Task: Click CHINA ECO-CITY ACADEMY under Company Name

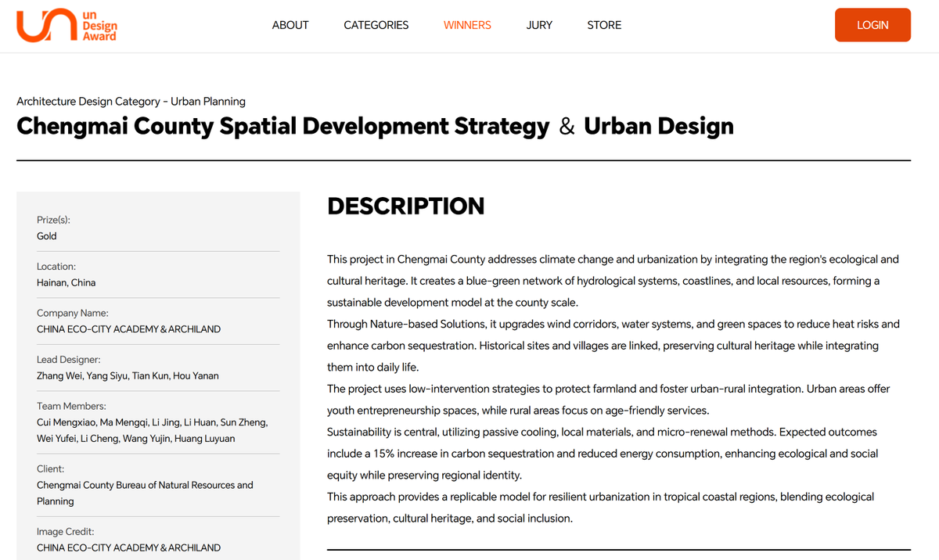Action: [x=129, y=329]
